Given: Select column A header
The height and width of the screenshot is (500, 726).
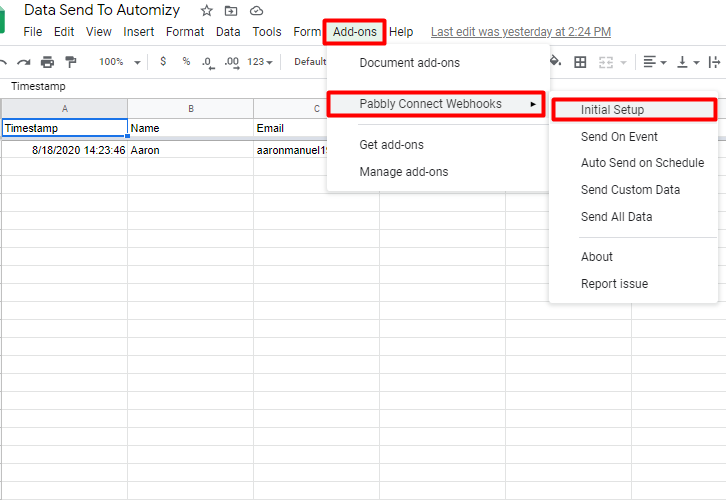Looking at the screenshot, I should pos(65,109).
